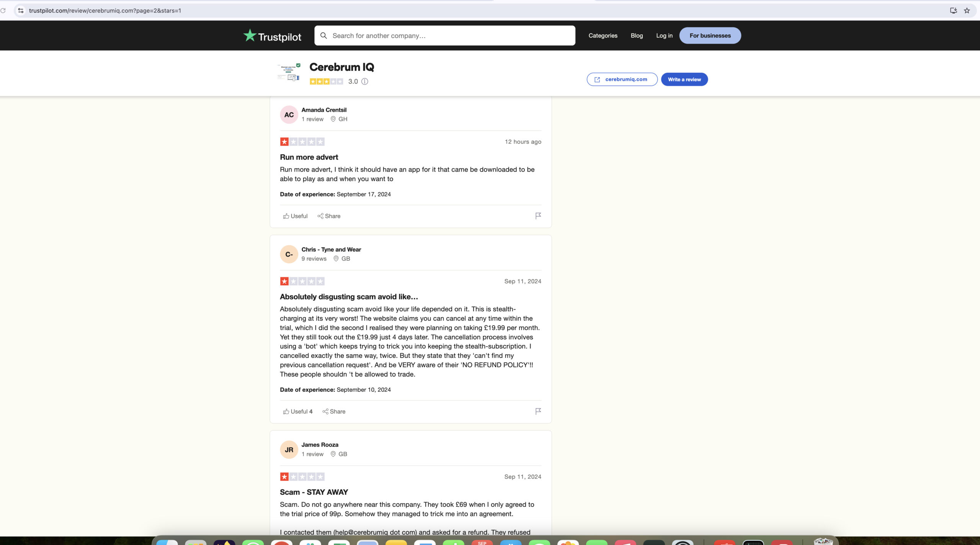Click the browser address bar URL
The width and height of the screenshot is (980, 545).
pyautogui.click(x=105, y=11)
